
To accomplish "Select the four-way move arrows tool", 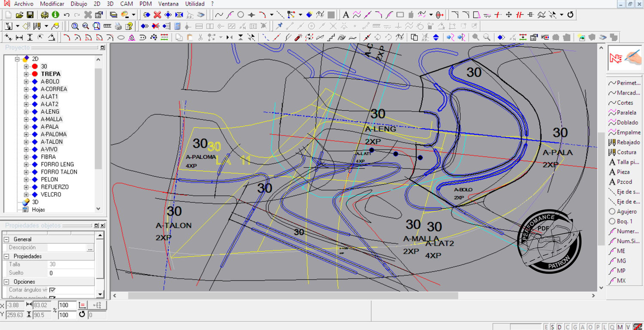I will pos(509,15).
